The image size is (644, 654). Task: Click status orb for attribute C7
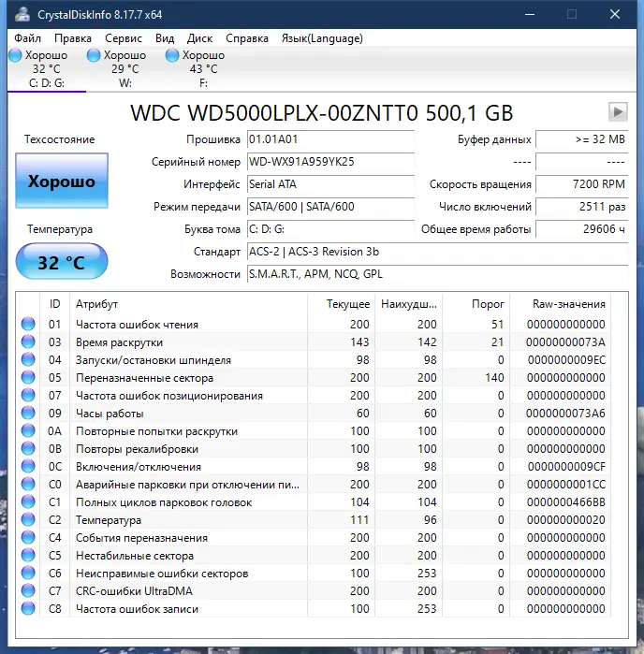click(28, 590)
